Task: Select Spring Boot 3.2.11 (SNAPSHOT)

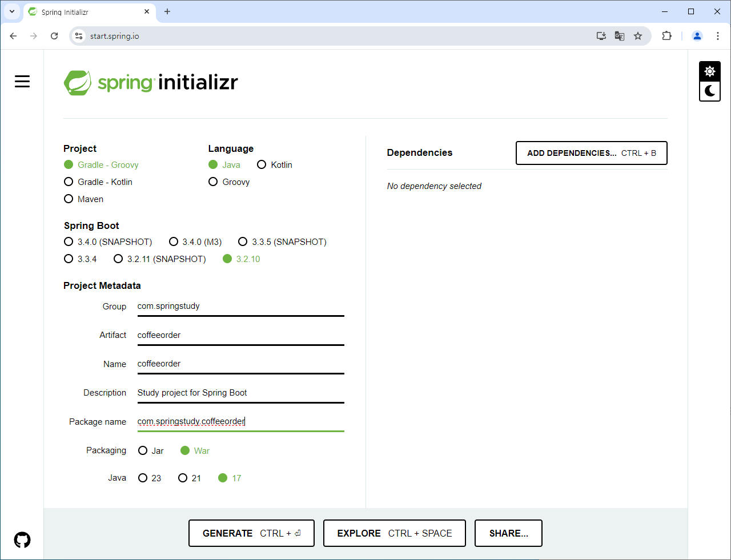Action: [x=160, y=259]
